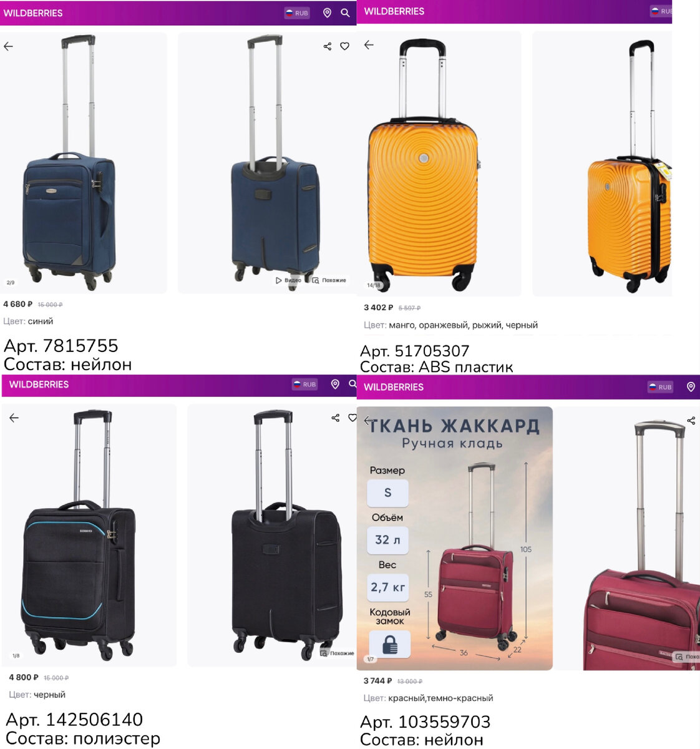This screenshot has height=749, width=700.
Task: Click search icon in top-left Wildberries header
Action: pyautogui.click(x=345, y=12)
